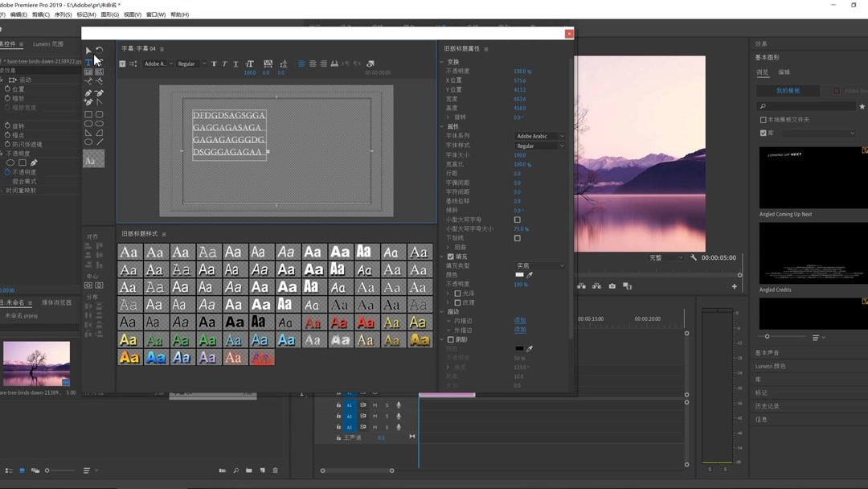Screen dimensions: 868x489
Task: Uncheck the 填充 fill checkbox
Action: click(x=451, y=257)
